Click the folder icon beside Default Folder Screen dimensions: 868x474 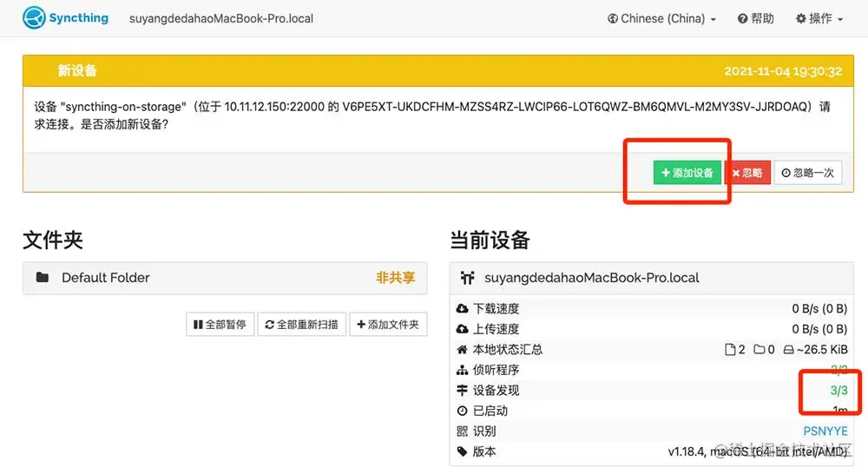click(x=43, y=278)
